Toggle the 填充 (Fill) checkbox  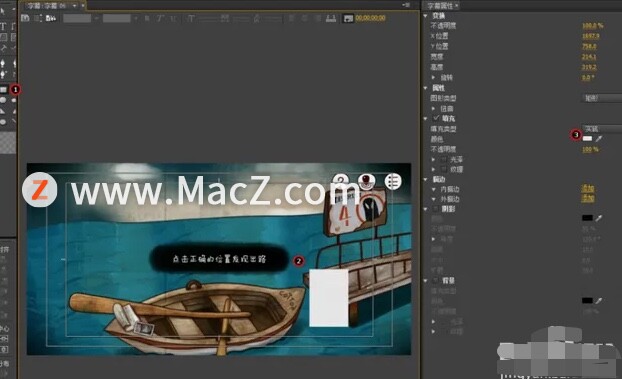point(436,118)
